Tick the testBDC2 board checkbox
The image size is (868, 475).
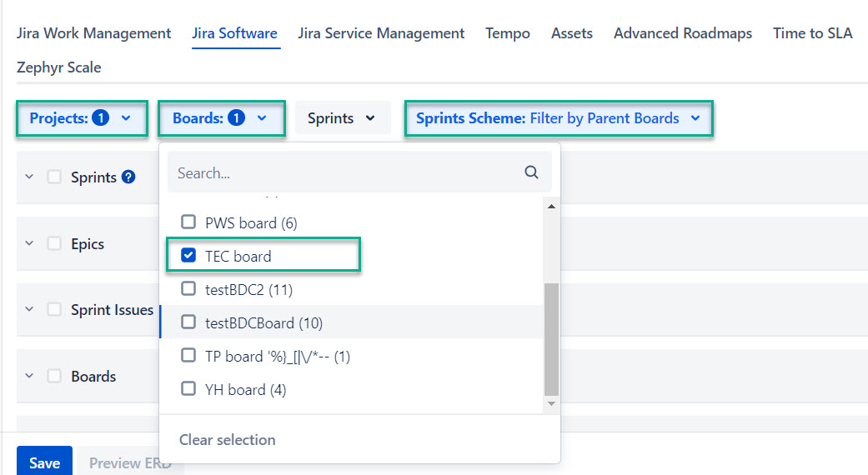point(188,289)
